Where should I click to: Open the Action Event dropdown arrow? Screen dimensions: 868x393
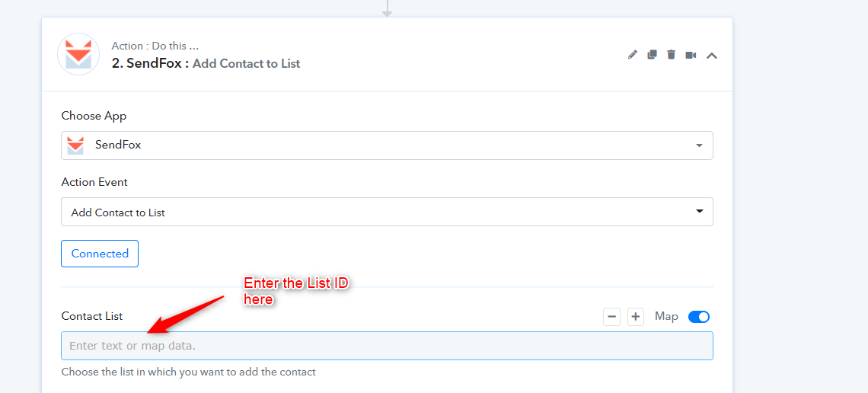point(699,212)
